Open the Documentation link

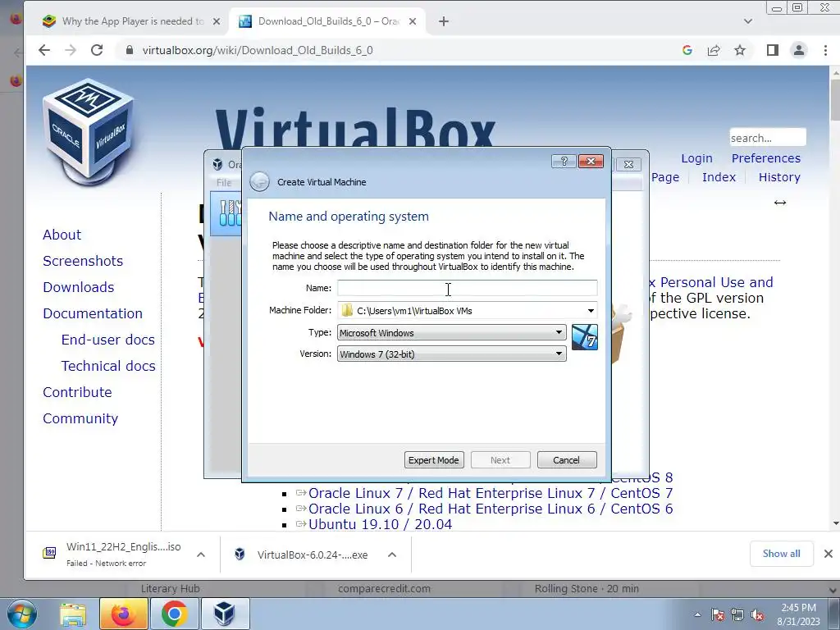coord(93,313)
